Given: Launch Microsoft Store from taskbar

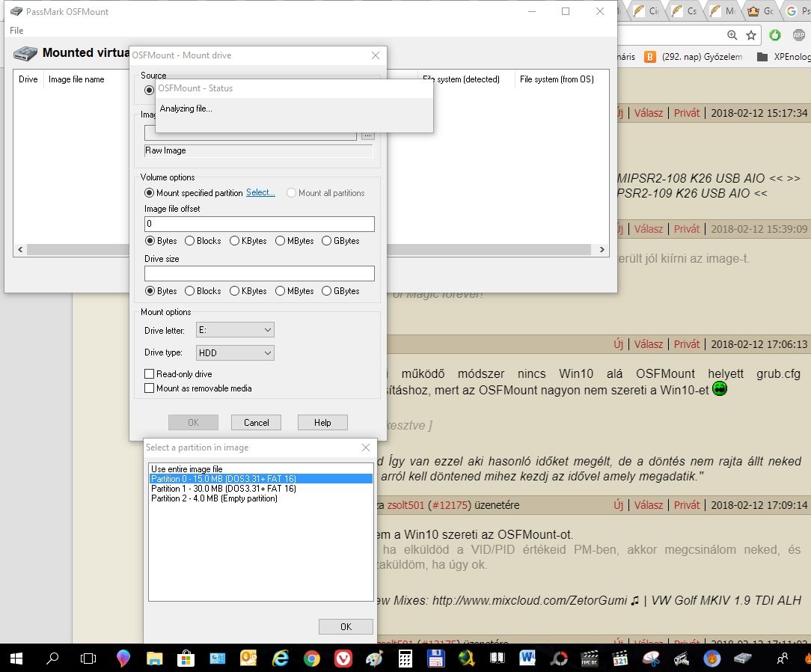Looking at the screenshot, I should [x=186, y=658].
